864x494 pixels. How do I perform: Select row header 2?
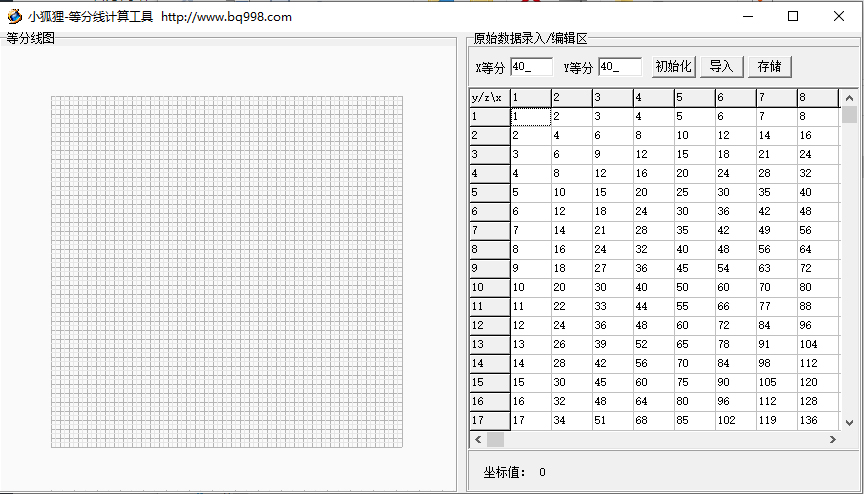(490, 135)
